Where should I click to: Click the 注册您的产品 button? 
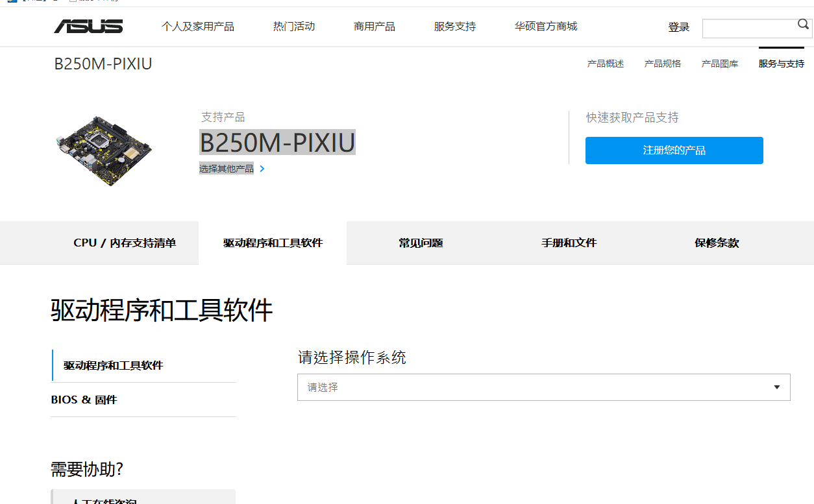674,150
